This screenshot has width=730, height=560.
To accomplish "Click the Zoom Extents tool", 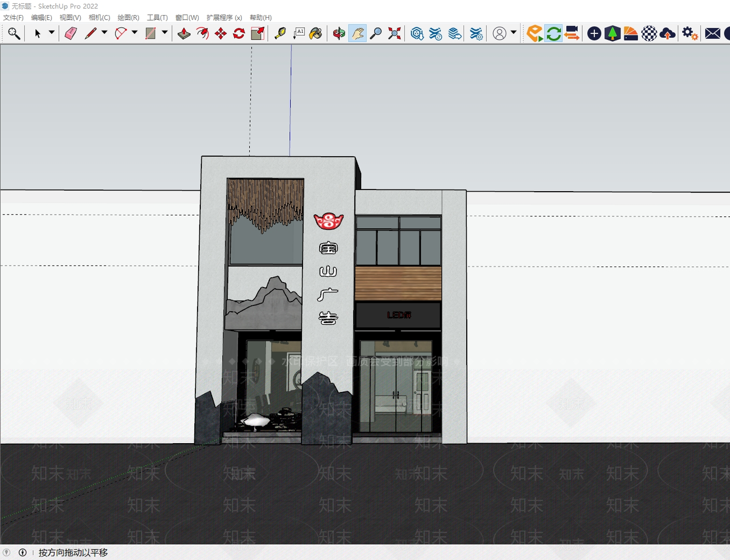I will (394, 33).
